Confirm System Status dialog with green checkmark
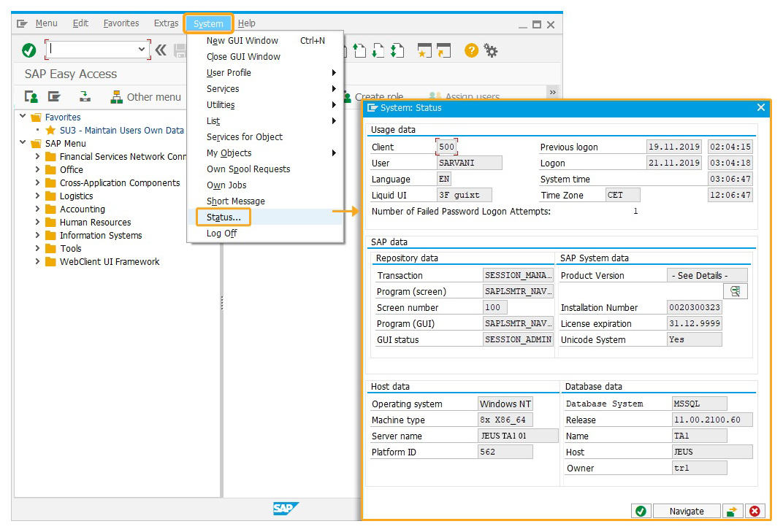The image size is (783, 532). (641, 511)
